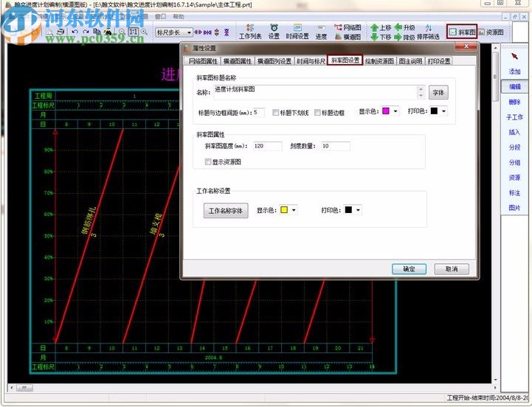
Task: Open the 打印设置 tab
Action: 439,60
